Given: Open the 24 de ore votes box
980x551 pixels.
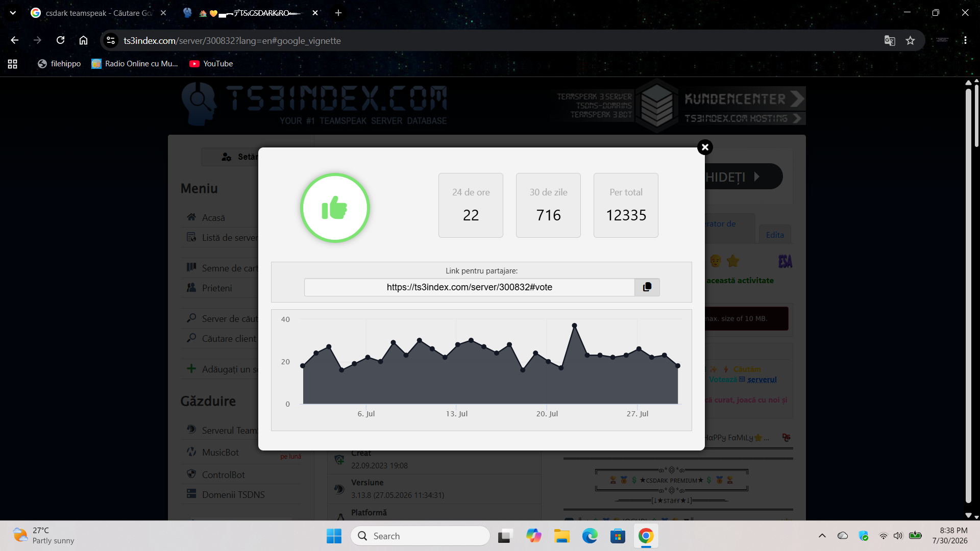Looking at the screenshot, I should 471,205.
